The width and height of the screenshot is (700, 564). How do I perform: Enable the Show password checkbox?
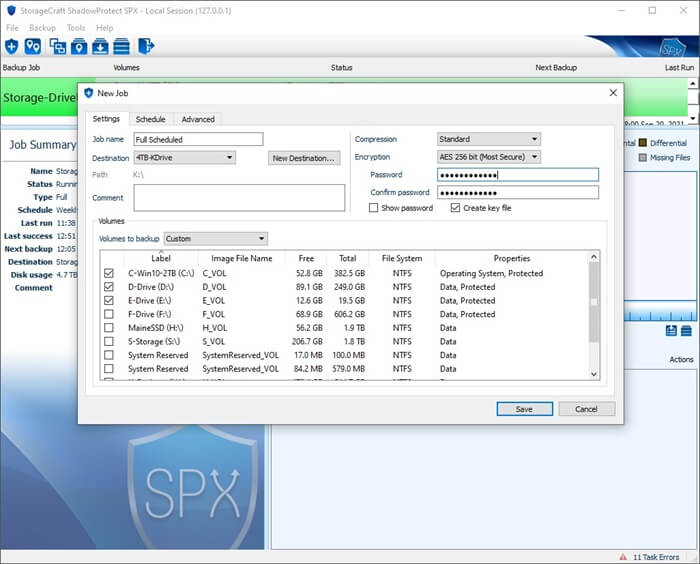pos(373,208)
